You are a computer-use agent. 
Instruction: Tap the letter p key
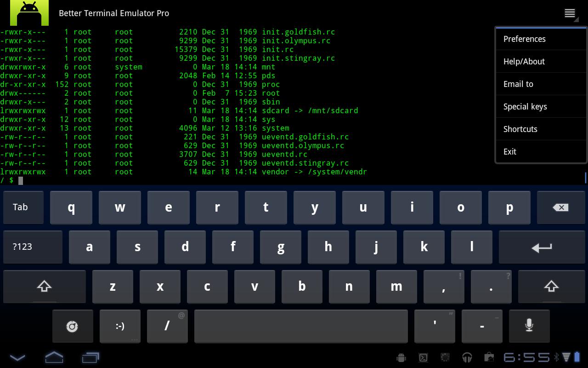509,207
